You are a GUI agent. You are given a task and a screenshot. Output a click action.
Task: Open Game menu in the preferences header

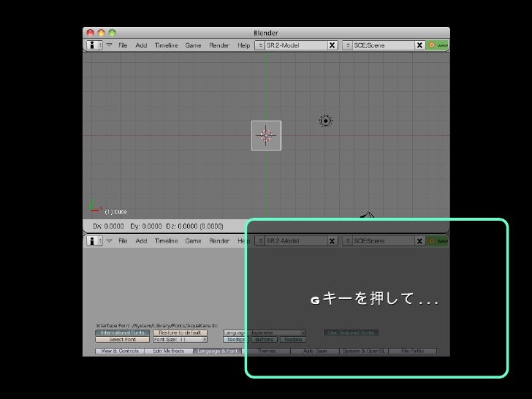tap(193, 241)
